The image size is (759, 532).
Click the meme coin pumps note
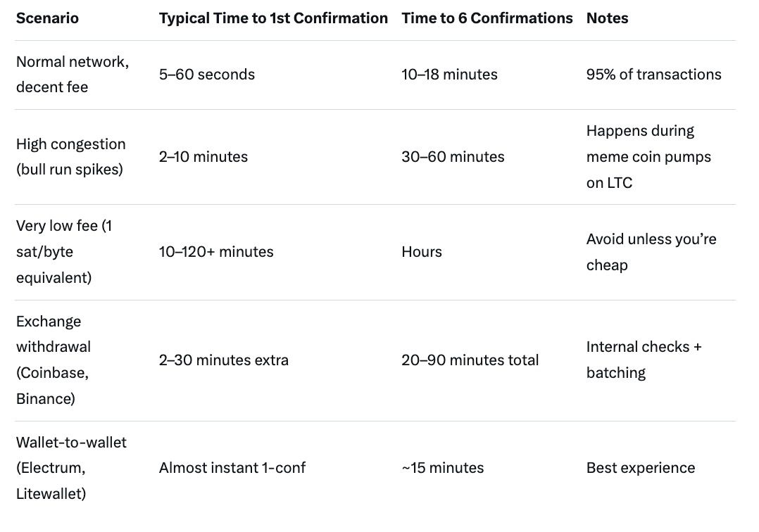[x=648, y=157]
